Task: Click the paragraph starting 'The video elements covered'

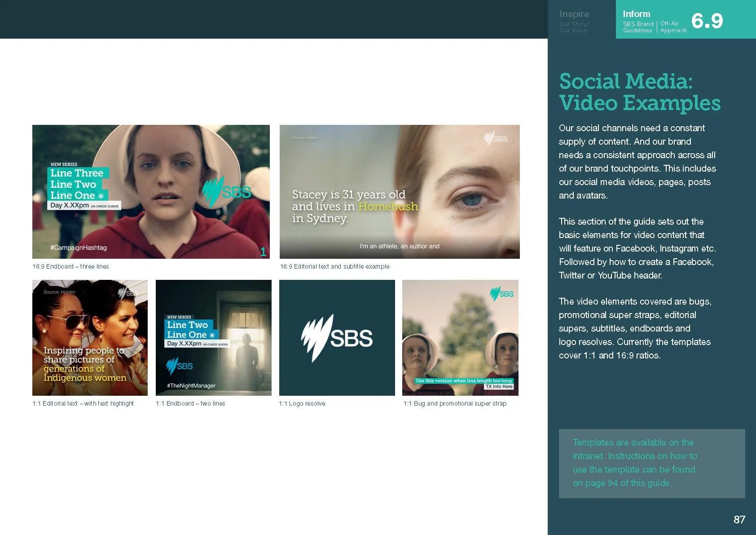Action: pyautogui.click(x=635, y=328)
